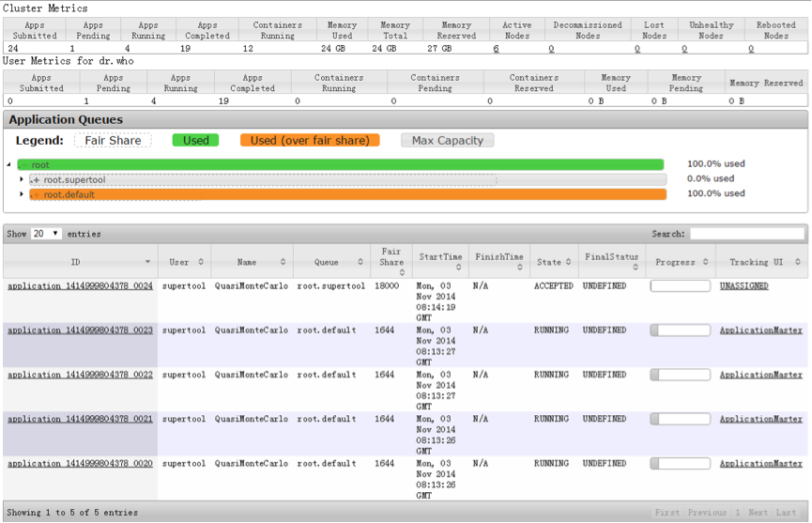Click the orange root.default queue bar
Viewport: 812px width, 523px height.
point(348,194)
